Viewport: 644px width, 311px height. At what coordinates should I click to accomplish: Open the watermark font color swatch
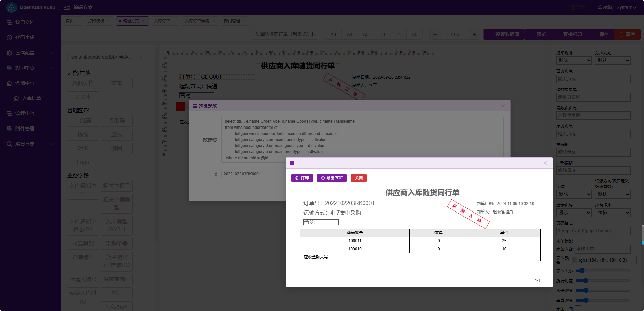[575, 260]
